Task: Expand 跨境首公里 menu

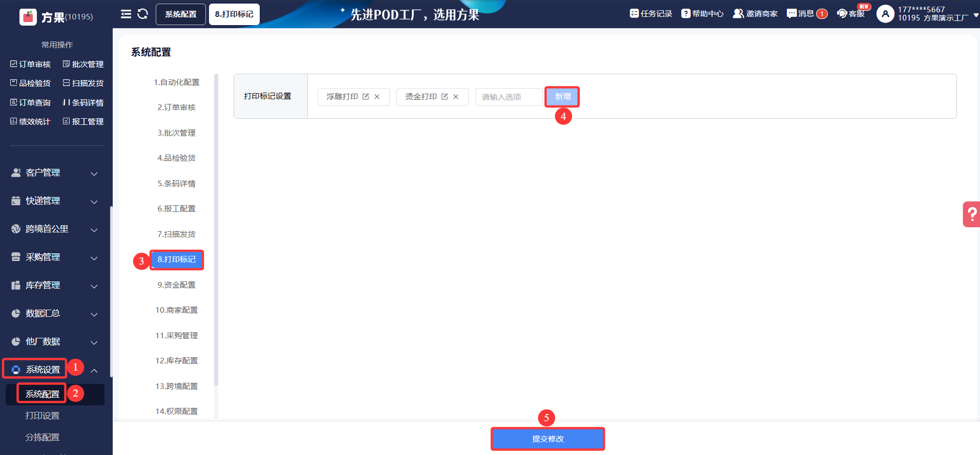Action: [55, 229]
